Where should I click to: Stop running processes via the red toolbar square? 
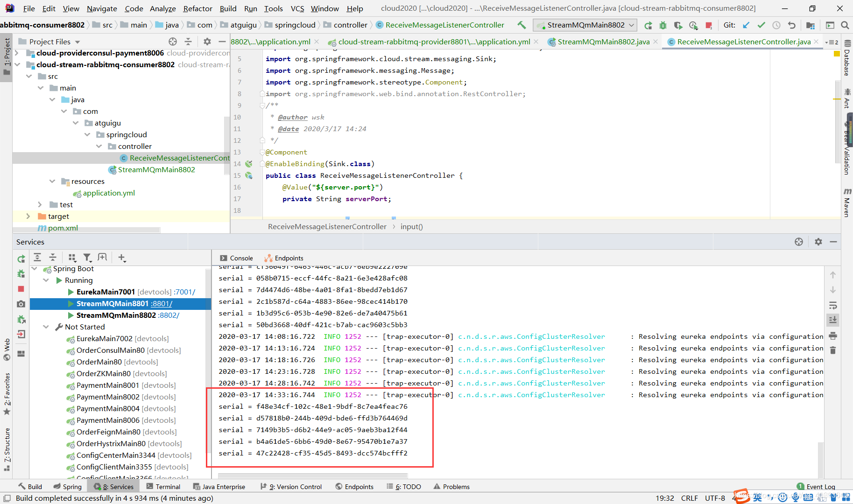[709, 25]
